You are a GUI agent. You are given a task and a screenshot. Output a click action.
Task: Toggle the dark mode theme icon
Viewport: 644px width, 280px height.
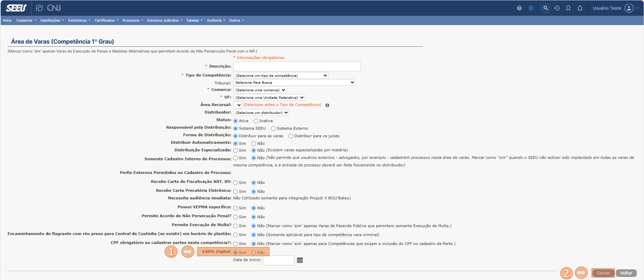coord(531,8)
